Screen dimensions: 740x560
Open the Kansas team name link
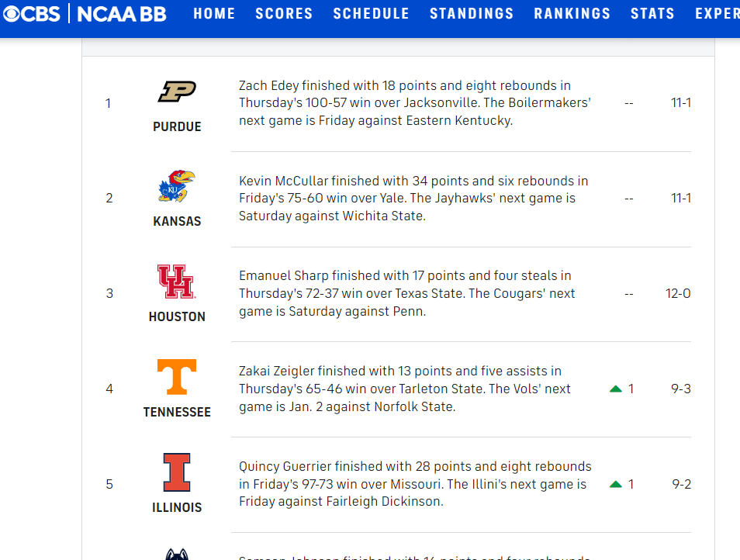(x=177, y=221)
